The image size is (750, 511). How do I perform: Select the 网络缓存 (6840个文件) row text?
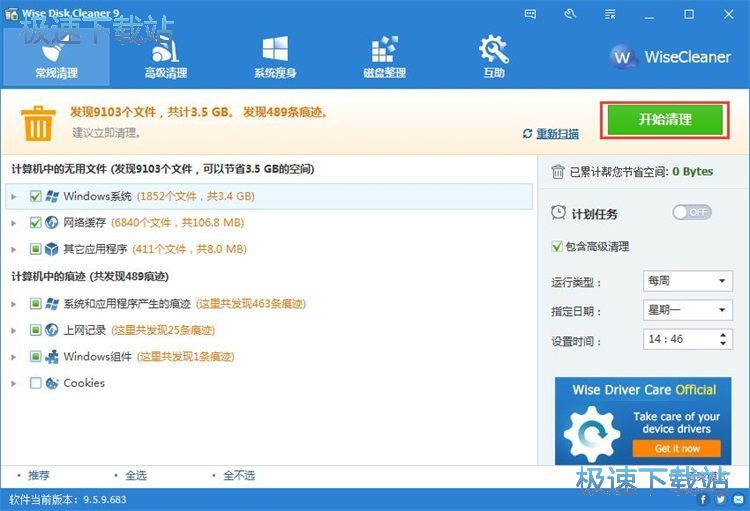[154, 222]
